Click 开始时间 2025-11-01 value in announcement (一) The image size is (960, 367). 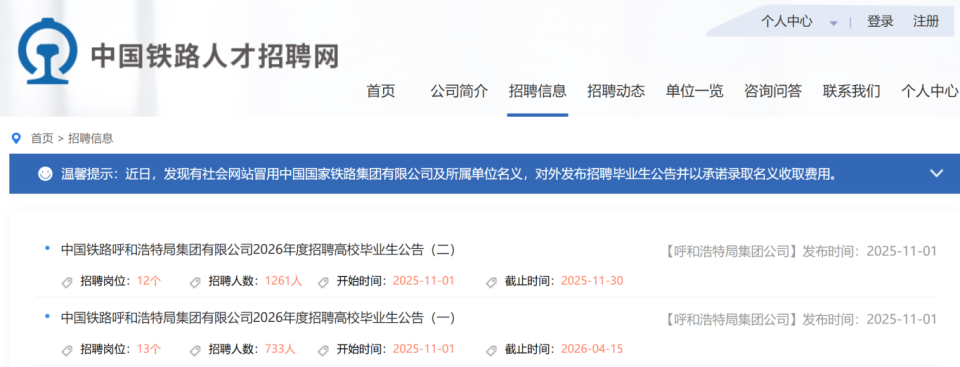click(x=424, y=349)
